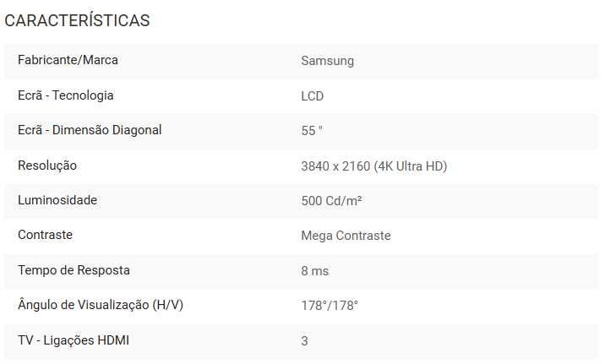Click the Contraste row label
610x364 pixels.
pyautogui.click(x=45, y=235)
